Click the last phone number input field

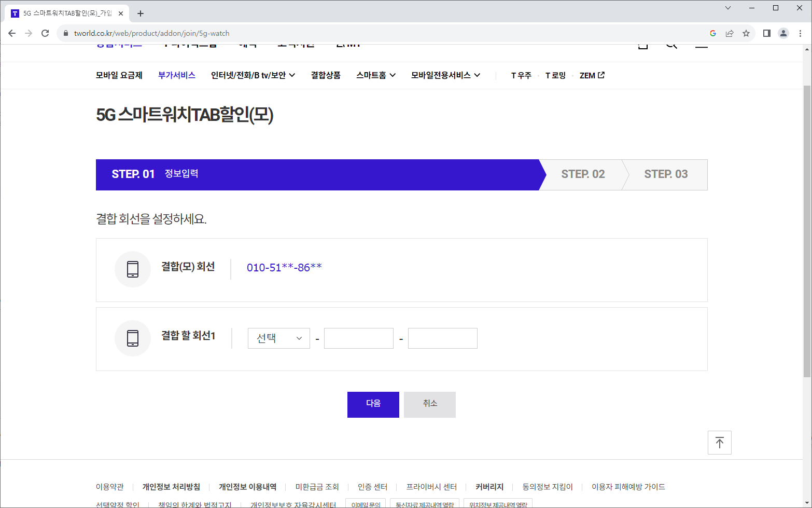443,338
